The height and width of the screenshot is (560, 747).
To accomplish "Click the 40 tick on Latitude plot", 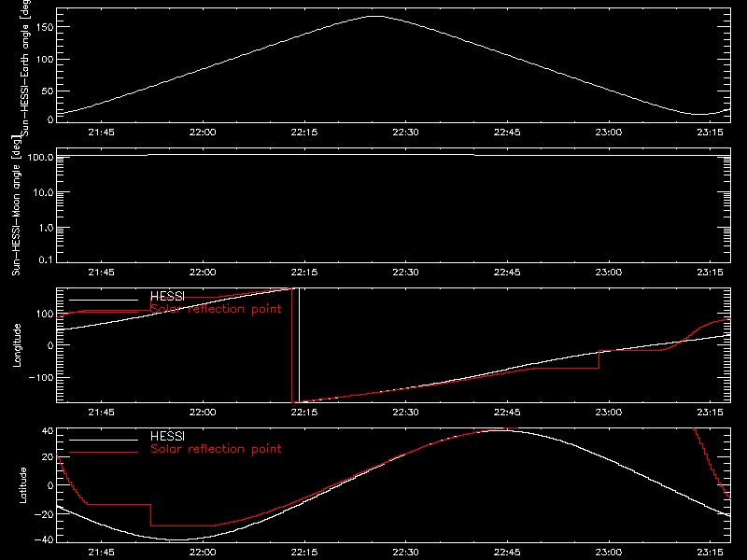I will 48,431.
